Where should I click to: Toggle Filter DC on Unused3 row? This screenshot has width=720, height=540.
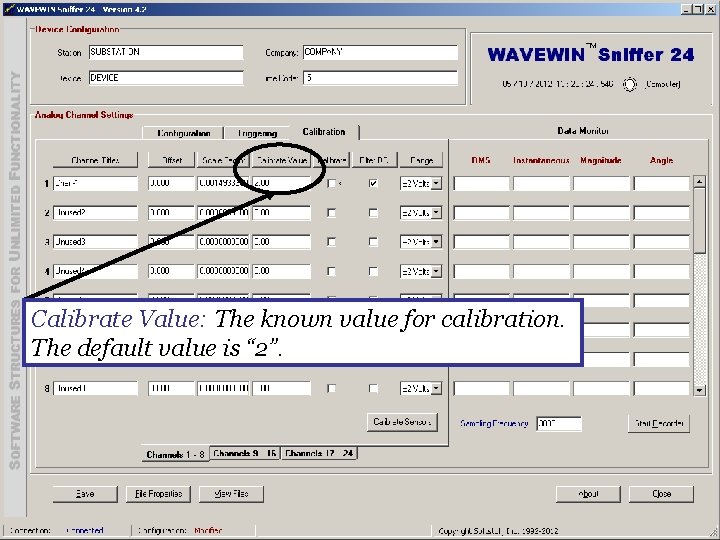[x=373, y=242]
